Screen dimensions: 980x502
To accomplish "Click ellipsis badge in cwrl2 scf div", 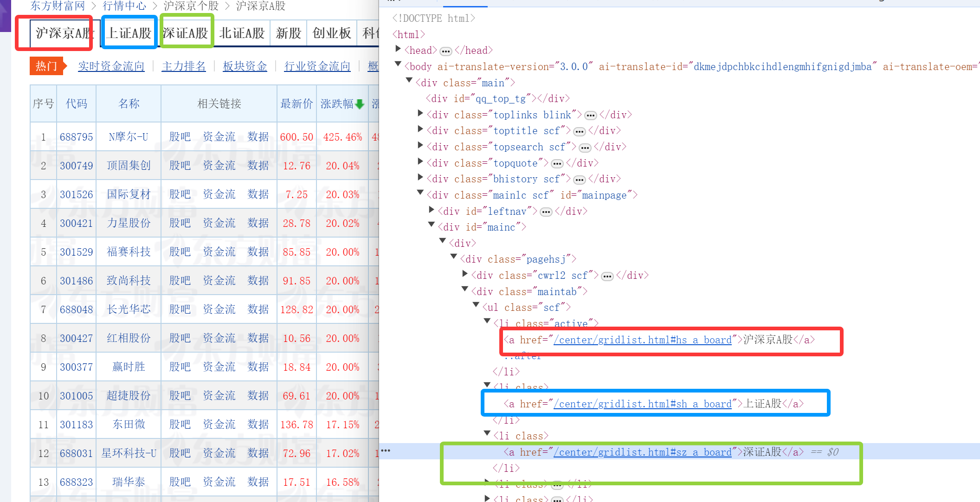I will (x=607, y=277).
